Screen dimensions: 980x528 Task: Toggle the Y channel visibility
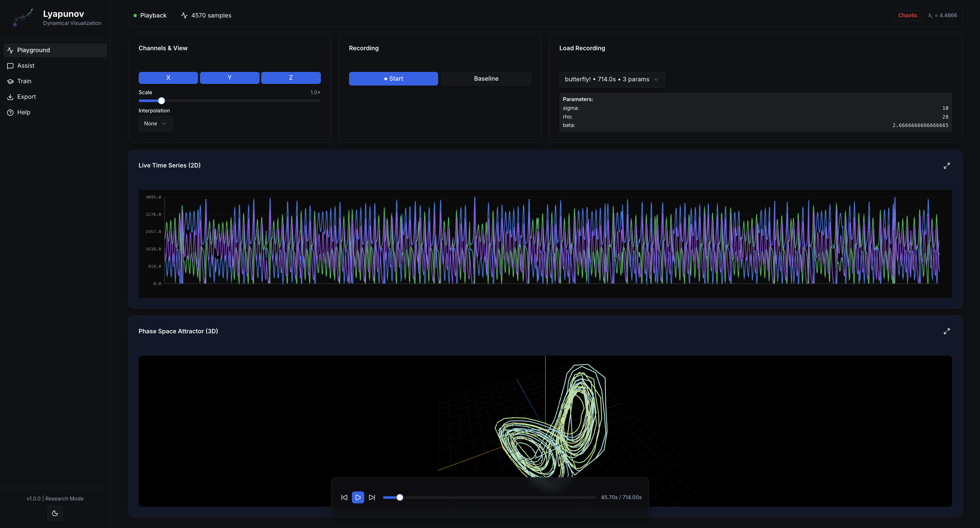point(229,77)
